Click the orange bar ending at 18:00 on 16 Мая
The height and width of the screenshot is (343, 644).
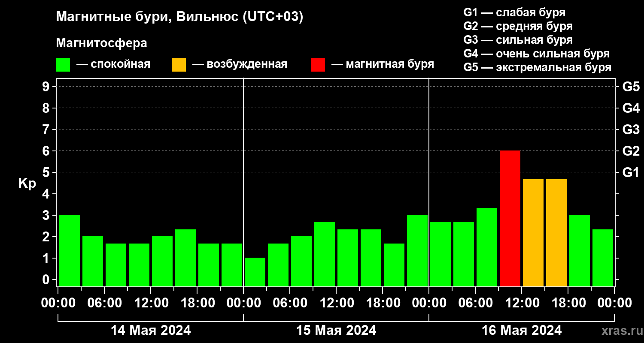[556, 233]
